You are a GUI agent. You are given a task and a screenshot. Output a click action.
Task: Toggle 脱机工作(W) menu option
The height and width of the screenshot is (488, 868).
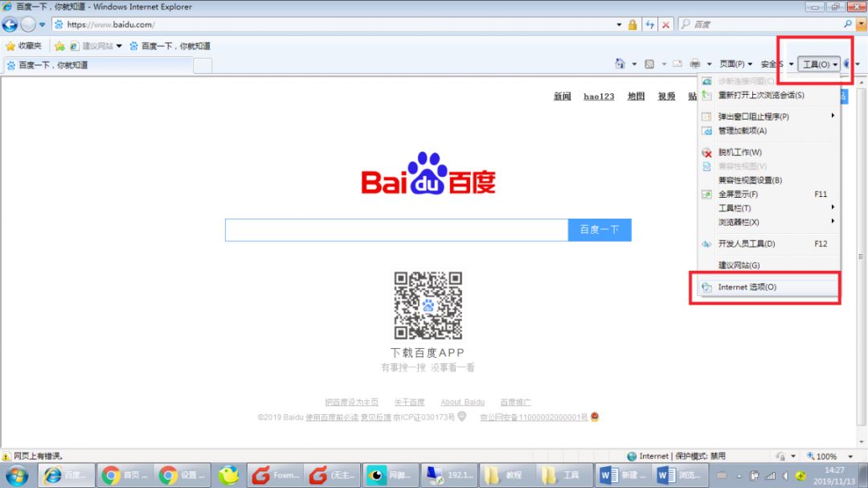coord(769,152)
